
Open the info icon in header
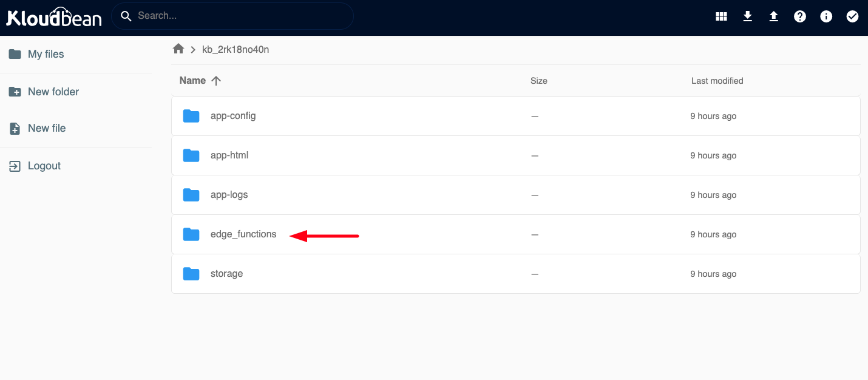[826, 16]
